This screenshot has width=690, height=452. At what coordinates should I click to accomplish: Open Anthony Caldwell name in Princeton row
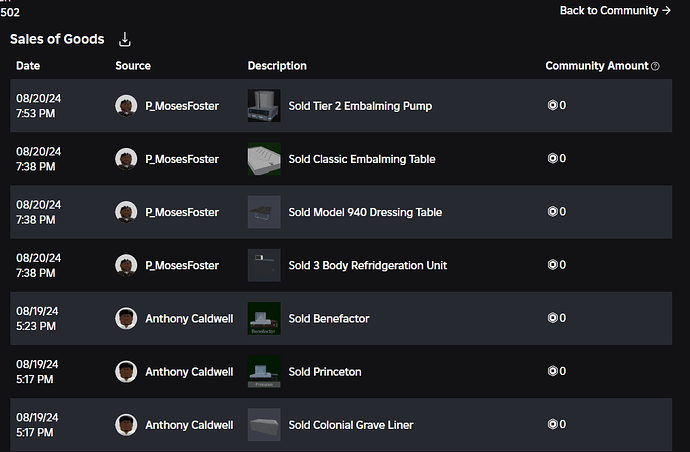189,372
